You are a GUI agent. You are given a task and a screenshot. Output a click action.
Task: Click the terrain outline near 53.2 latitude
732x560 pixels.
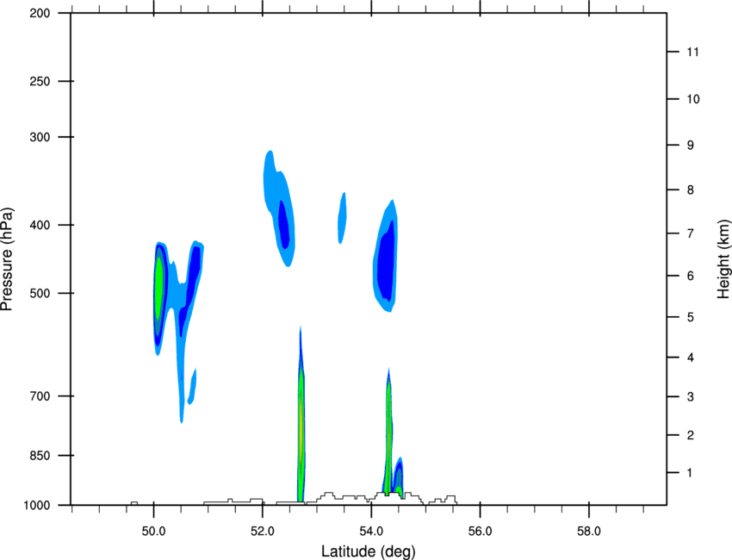[328, 495]
